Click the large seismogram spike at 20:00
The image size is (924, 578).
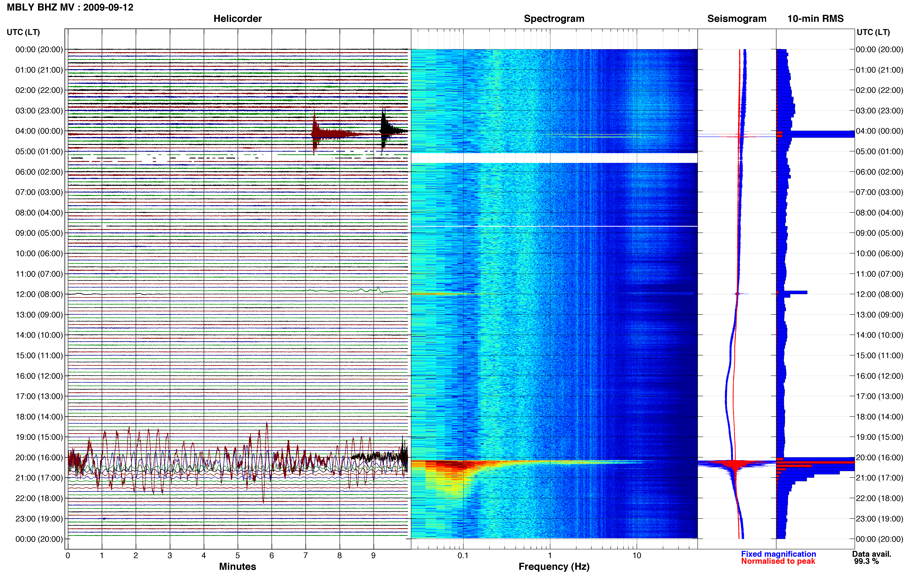pyautogui.click(x=735, y=464)
